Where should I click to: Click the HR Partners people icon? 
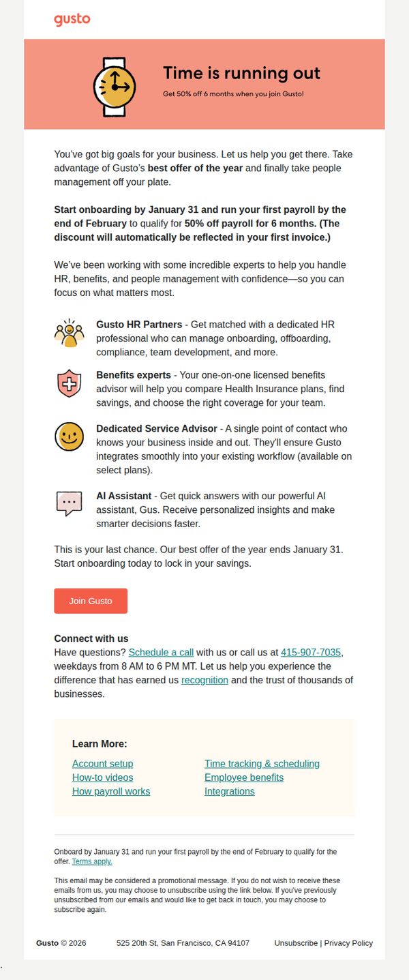[x=69, y=333]
